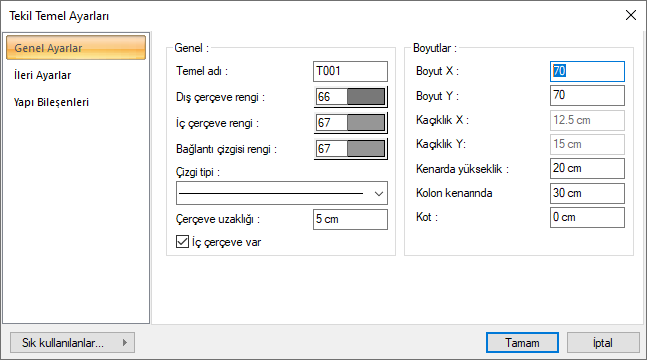
Task: Edit the Kenarda yükseklik field
Action: pyautogui.click(x=587, y=168)
